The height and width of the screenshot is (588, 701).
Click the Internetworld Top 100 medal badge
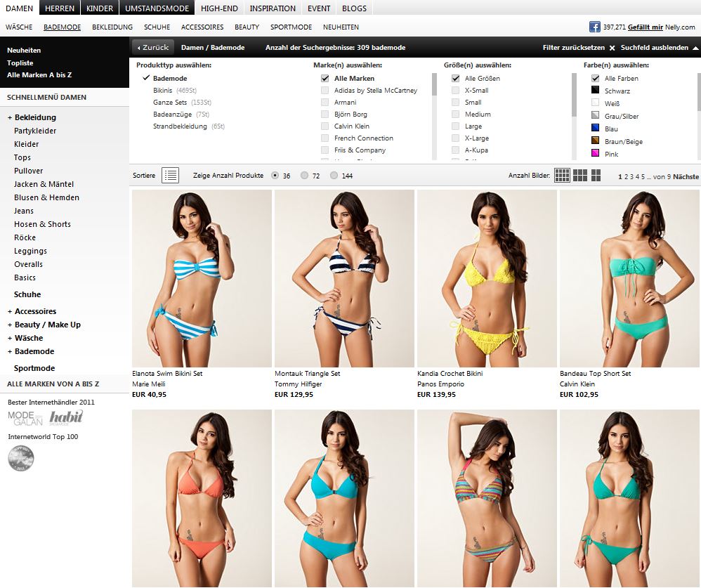(x=20, y=458)
